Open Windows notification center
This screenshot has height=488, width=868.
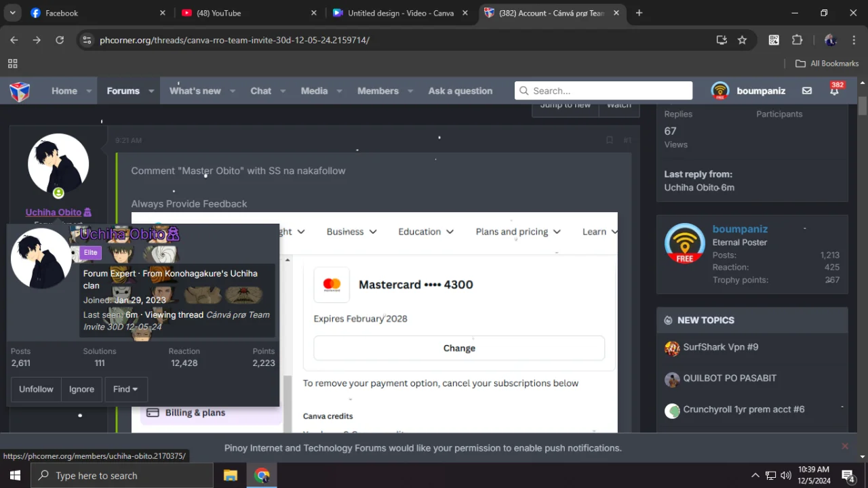pyautogui.click(x=848, y=475)
